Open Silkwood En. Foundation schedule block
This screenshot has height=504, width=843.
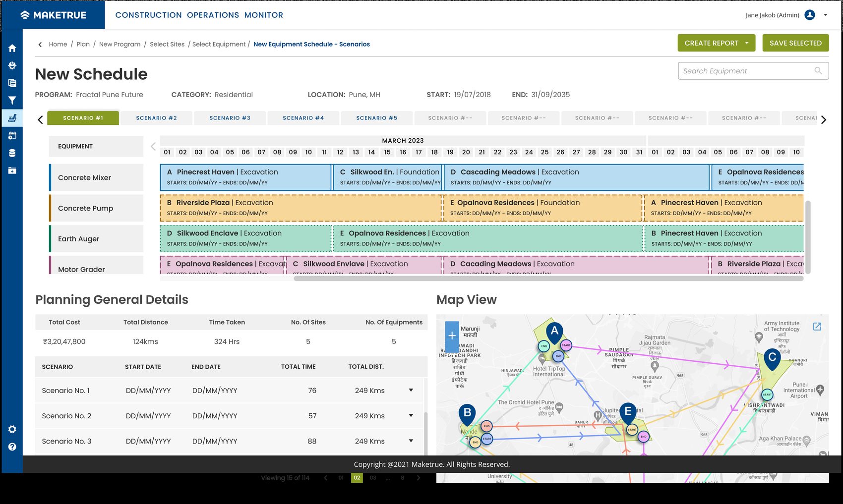click(x=387, y=177)
